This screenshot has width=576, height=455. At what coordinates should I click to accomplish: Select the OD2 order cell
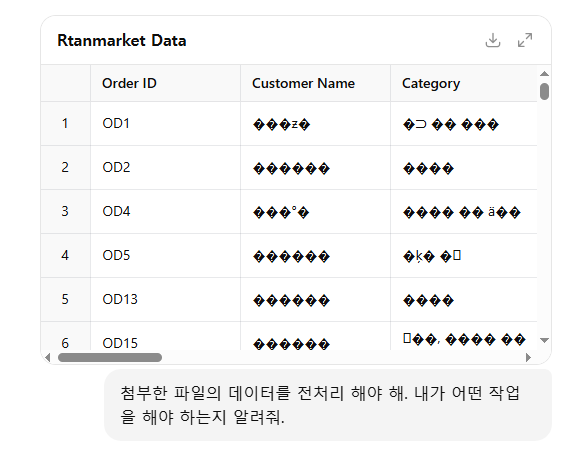coord(166,168)
